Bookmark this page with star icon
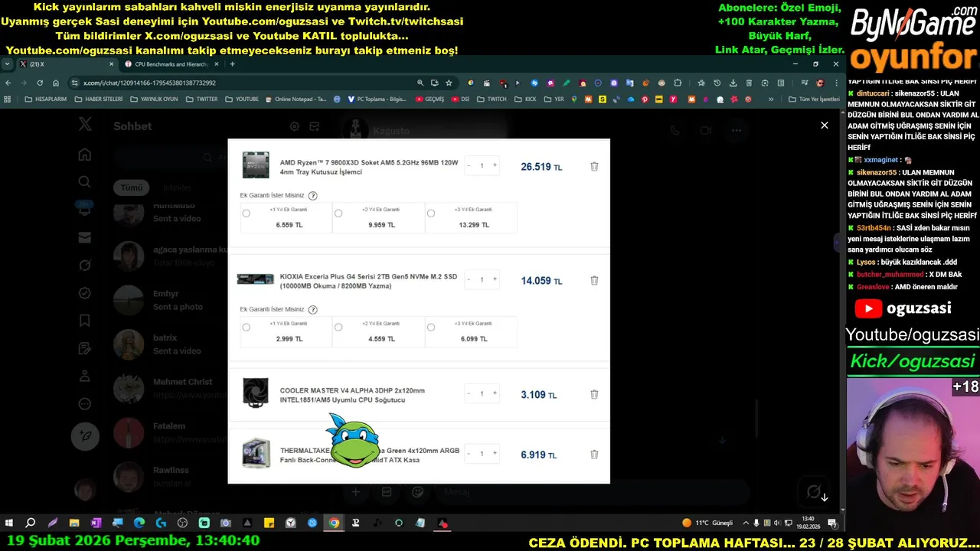The image size is (980, 551). [x=449, y=83]
